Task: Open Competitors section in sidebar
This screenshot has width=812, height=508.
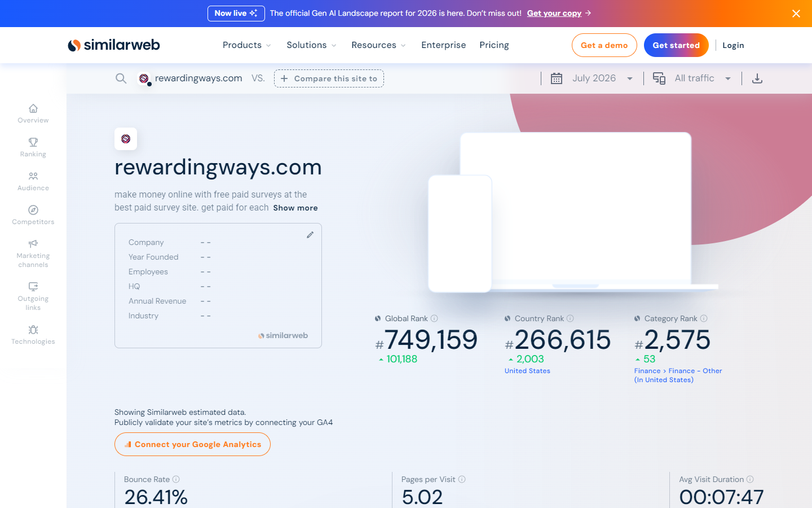Action: tap(33, 214)
